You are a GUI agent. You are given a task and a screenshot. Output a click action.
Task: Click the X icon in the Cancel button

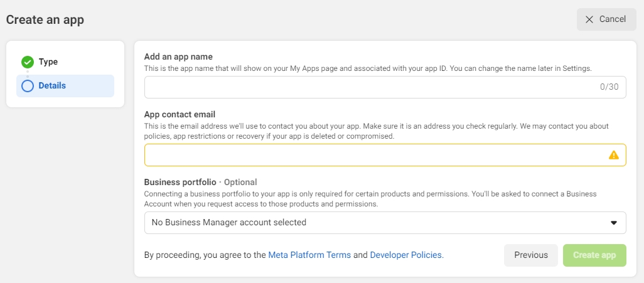[589, 19]
